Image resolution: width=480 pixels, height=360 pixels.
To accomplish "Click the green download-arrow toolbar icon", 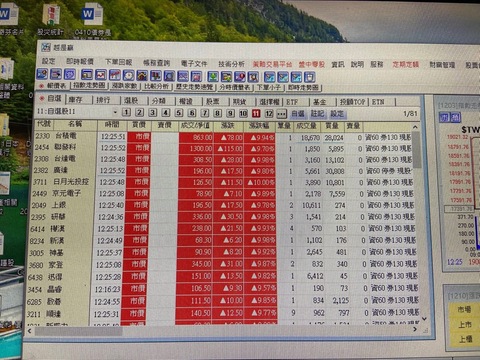I will (x=213, y=76).
